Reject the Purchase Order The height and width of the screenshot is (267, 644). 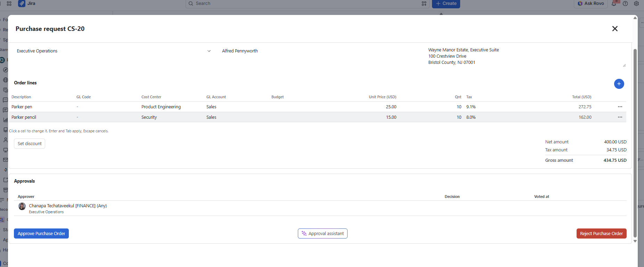point(601,234)
